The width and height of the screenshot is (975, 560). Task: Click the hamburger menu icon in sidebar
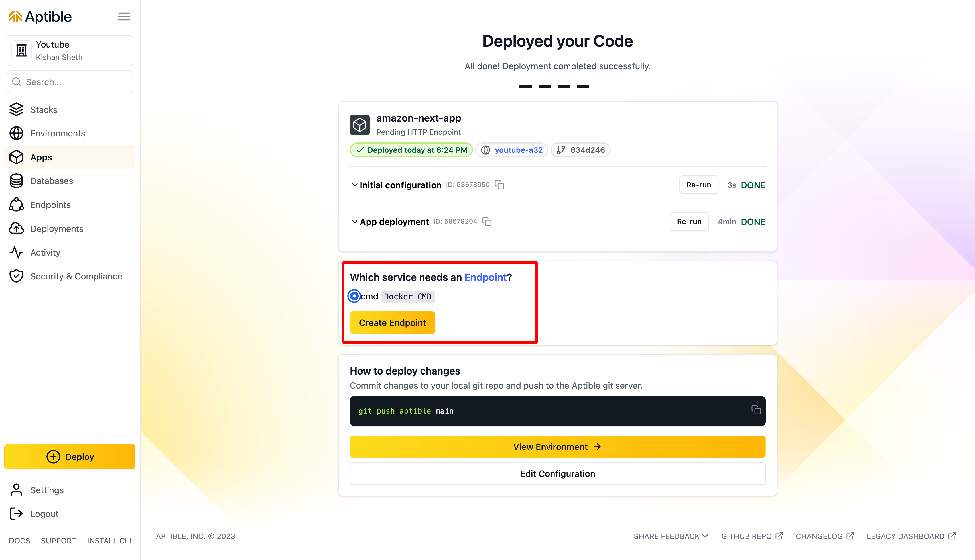point(123,17)
